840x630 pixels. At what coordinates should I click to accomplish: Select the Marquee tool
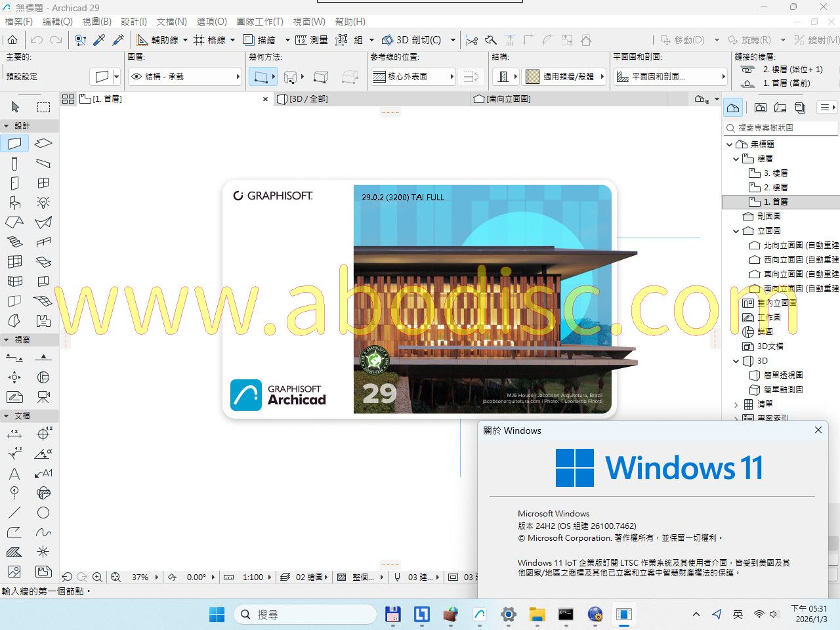(43, 107)
